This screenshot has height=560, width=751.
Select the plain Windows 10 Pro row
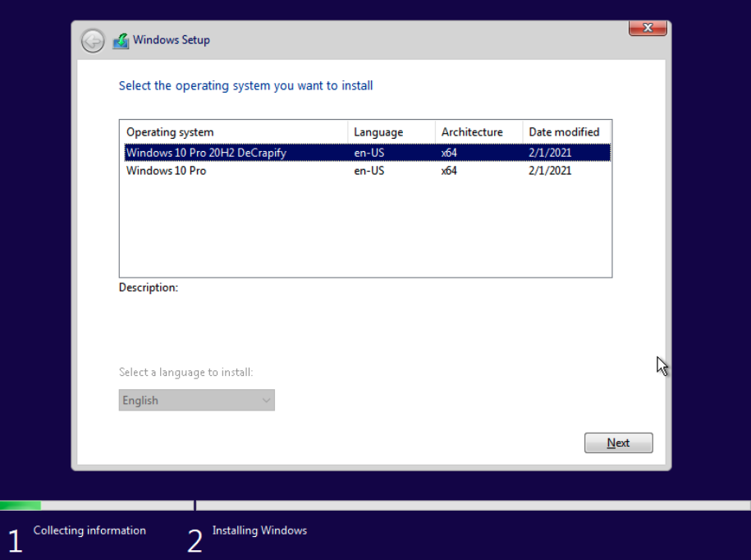(x=368, y=171)
